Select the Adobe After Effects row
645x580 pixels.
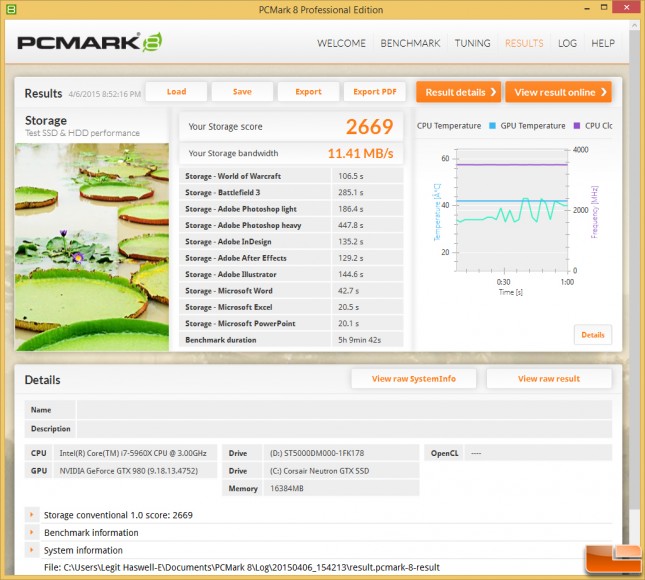pyautogui.click(x=291, y=258)
